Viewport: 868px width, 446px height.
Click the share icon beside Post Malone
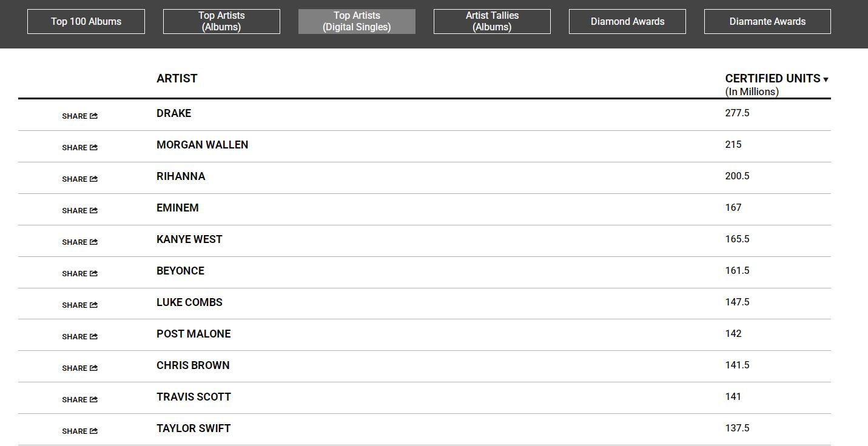coord(93,336)
